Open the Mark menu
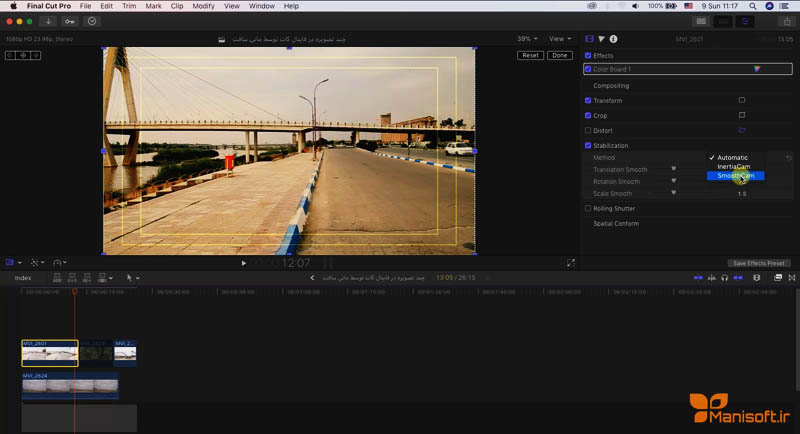Image resolution: width=800 pixels, height=434 pixels. pyautogui.click(x=153, y=6)
